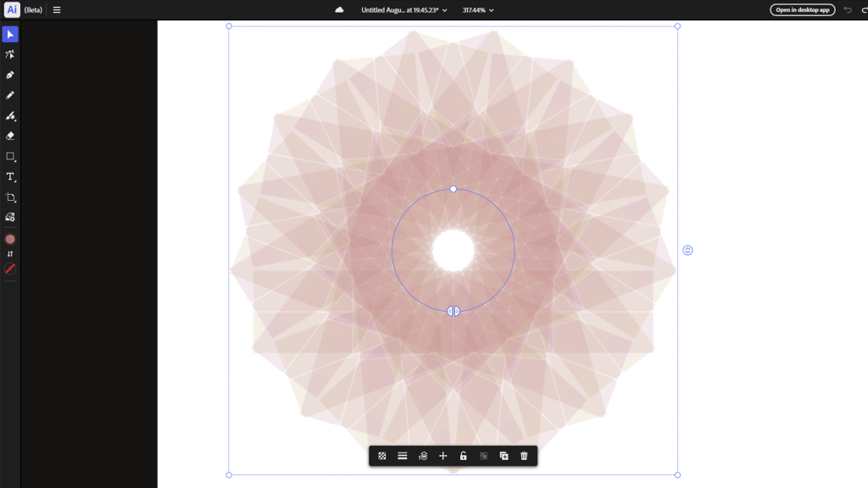
Task: Click the fill color swatch
Action: (x=10, y=239)
